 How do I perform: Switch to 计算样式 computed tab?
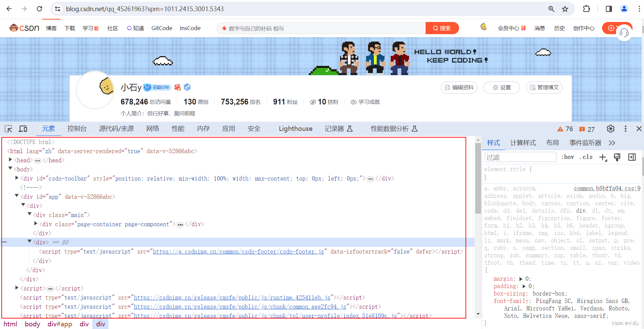pyautogui.click(x=523, y=143)
